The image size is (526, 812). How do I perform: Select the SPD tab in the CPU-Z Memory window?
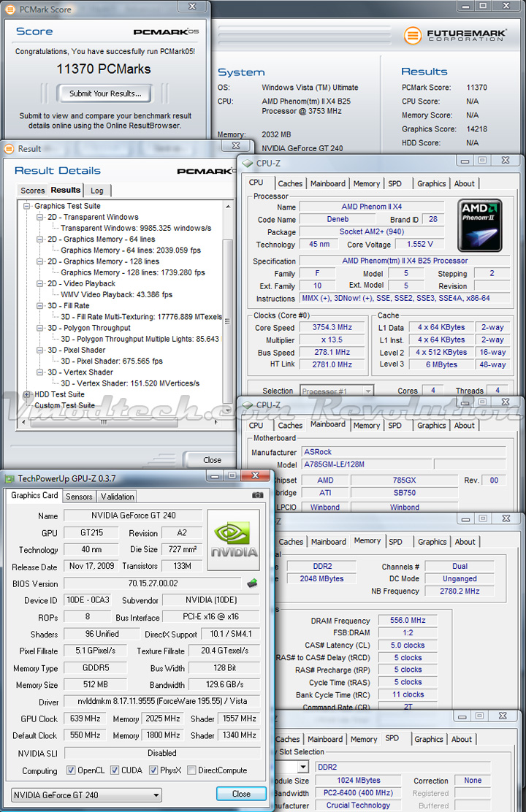pos(395,542)
